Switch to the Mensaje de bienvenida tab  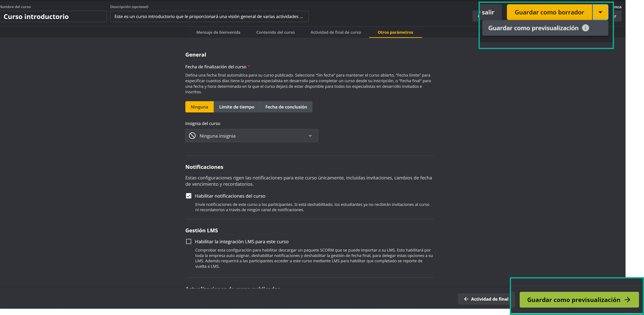[x=218, y=32]
